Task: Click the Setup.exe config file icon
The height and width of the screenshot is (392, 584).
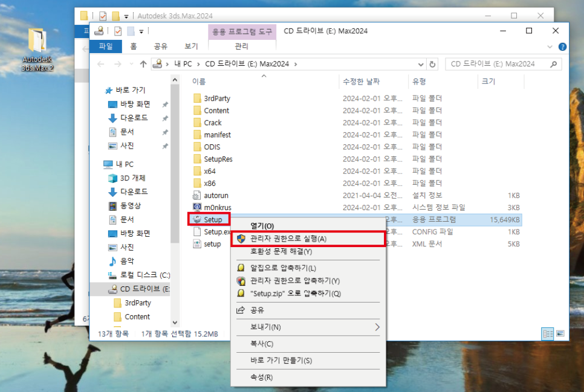Action: pyautogui.click(x=196, y=231)
